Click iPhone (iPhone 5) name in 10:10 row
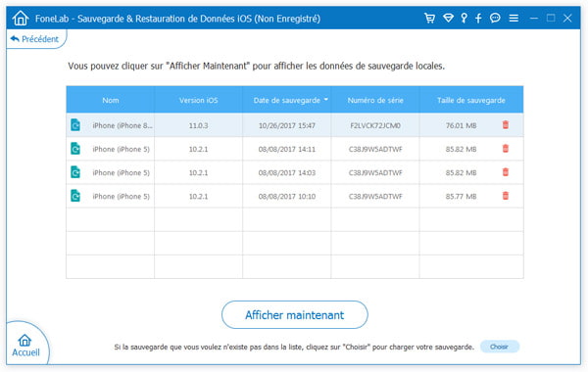588x372 pixels. pos(121,197)
